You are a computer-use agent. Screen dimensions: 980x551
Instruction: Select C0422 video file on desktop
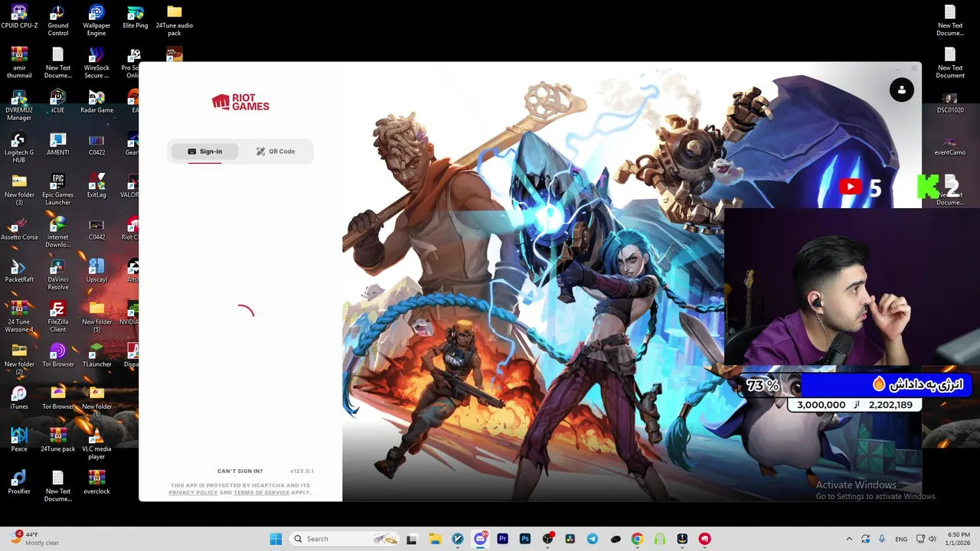tap(96, 144)
